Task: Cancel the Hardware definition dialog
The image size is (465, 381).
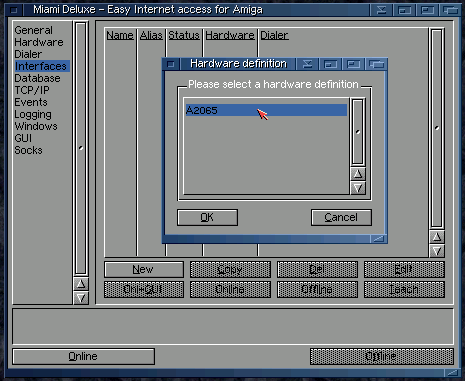Action: (341, 217)
